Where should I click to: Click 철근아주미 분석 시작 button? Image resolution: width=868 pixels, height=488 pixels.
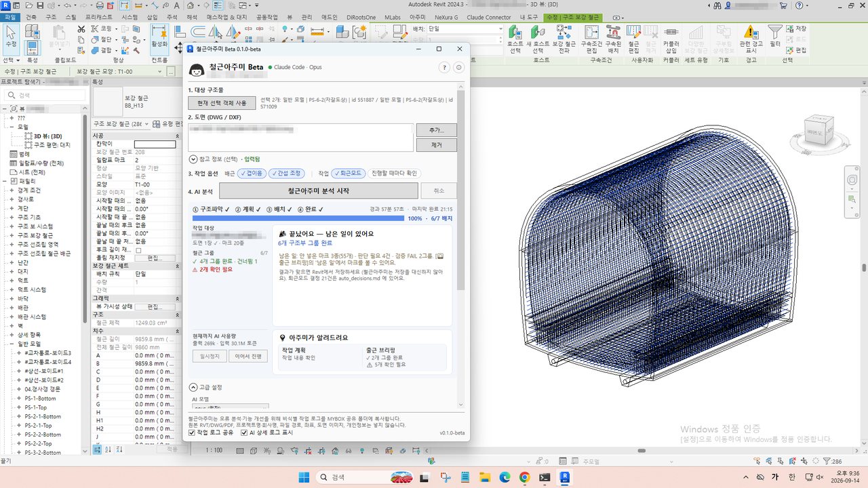point(319,191)
